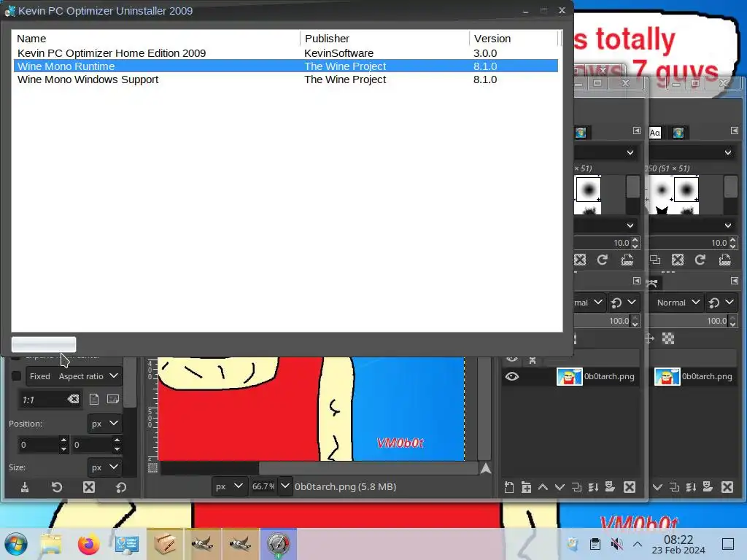Toggle lock alpha channel in rear GIMP window
747x560 pixels.
[x=668, y=338]
